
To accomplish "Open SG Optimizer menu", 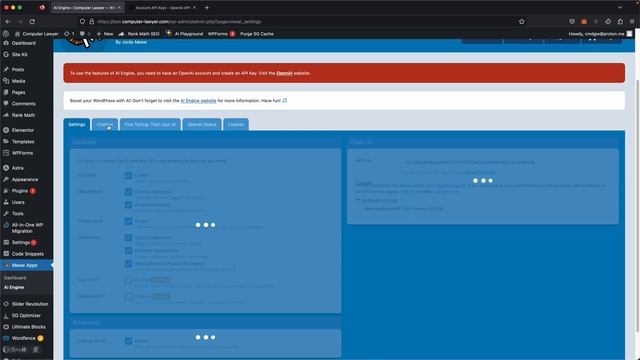I will point(26,316).
